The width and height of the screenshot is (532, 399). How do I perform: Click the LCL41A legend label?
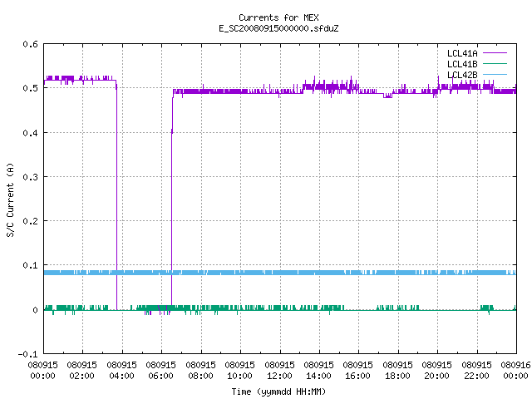462,53
